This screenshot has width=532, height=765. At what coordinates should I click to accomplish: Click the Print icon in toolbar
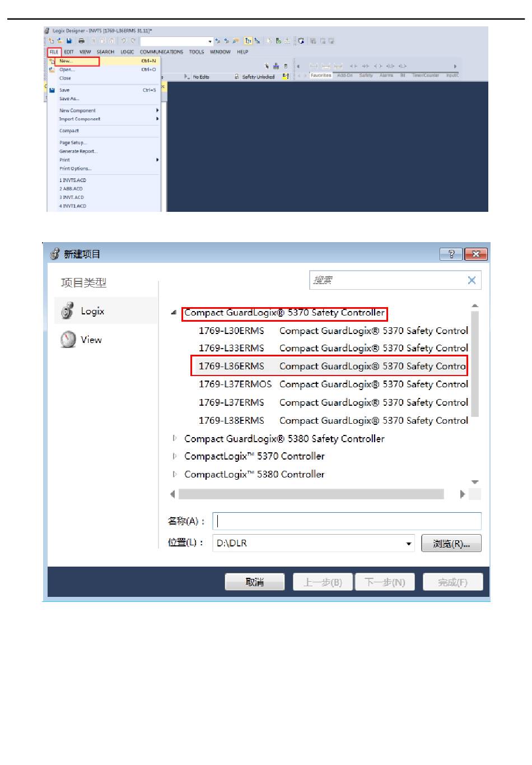click(x=81, y=41)
